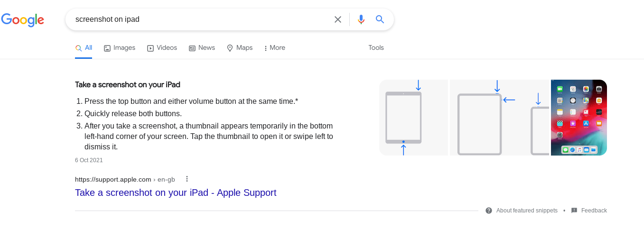The height and width of the screenshot is (230, 644).
Task: Expand the More search categories menu
Action: (x=275, y=48)
